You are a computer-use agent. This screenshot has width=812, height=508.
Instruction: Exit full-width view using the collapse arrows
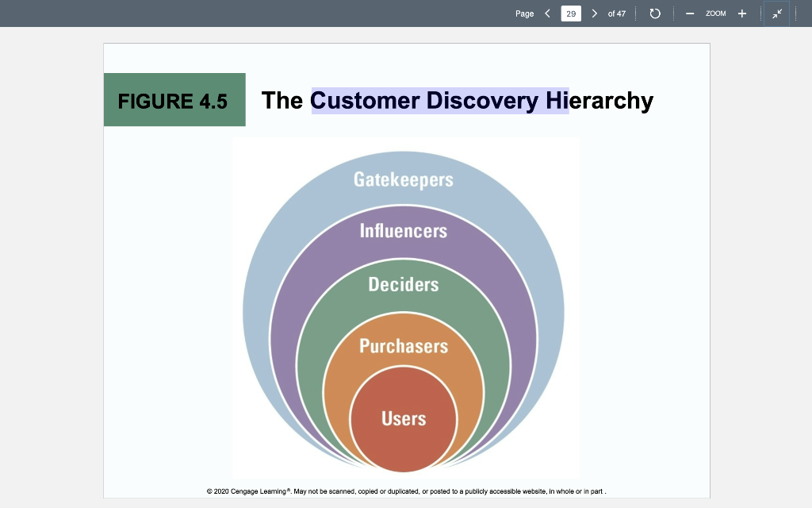click(776, 13)
